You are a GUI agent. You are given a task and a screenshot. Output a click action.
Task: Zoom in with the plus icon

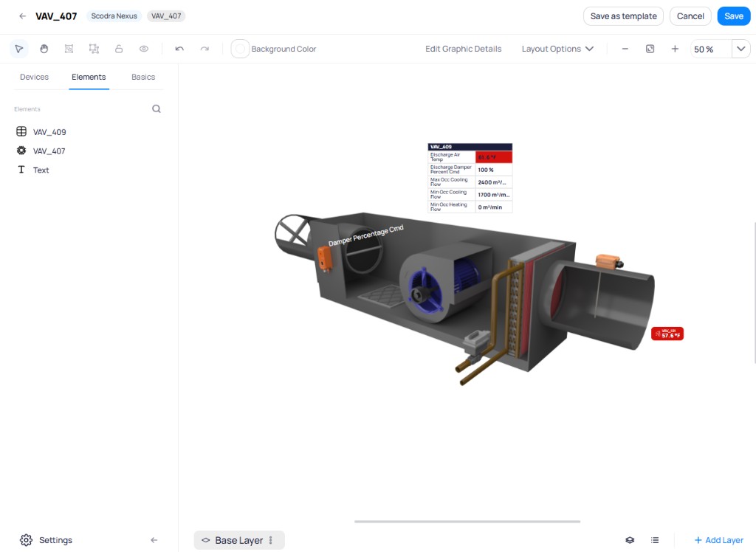(675, 49)
